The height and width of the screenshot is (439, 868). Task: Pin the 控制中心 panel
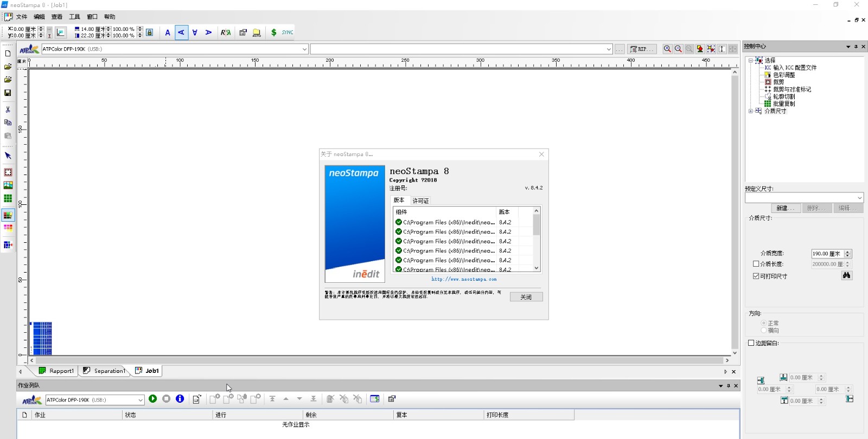click(856, 47)
